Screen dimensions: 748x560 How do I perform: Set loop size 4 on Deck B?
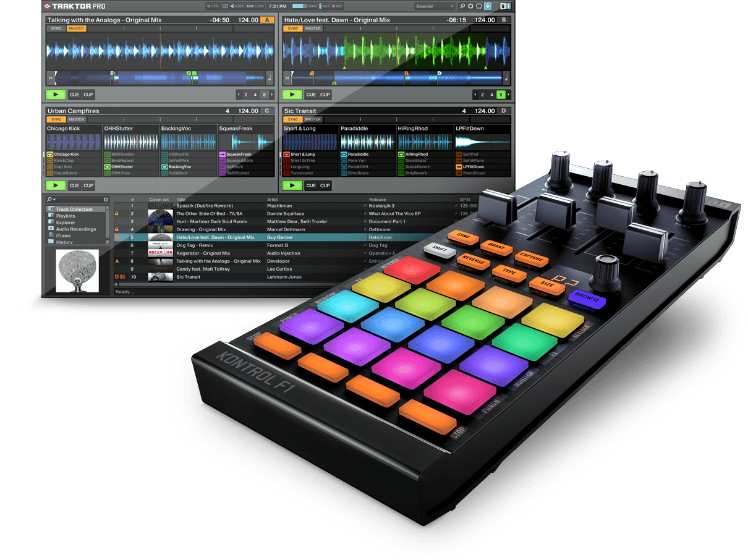point(492,95)
